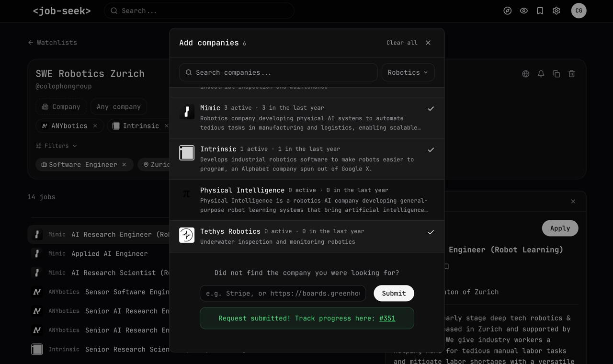The width and height of the screenshot is (613, 364).
Task: Open the Robotics category dropdown
Action: (x=408, y=72)
